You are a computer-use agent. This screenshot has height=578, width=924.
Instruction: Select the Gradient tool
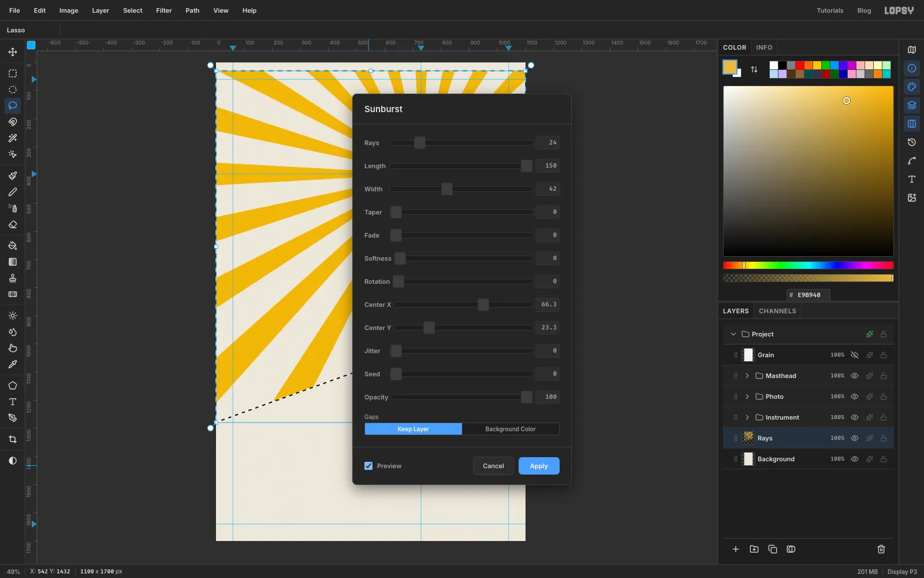(13, 262)
